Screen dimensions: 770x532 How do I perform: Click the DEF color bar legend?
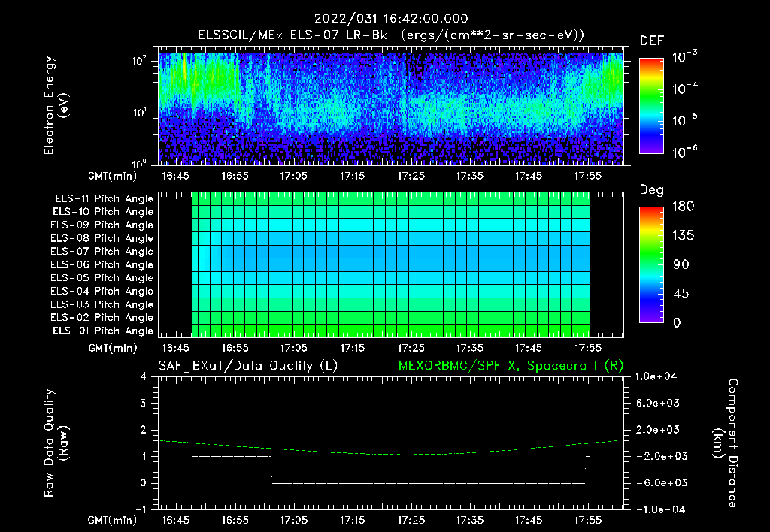point(651,105)
